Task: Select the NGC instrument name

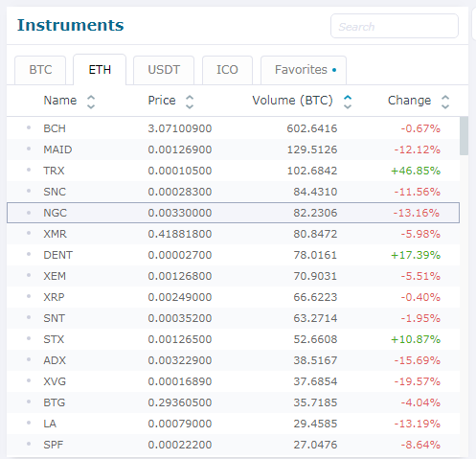Action: tap(56, 213)
